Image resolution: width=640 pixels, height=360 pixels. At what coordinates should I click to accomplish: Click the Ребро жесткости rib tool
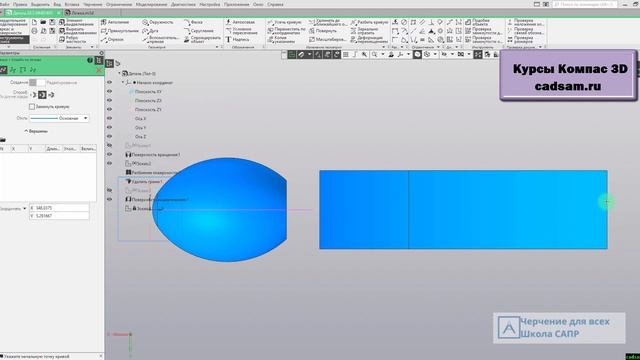72,40
